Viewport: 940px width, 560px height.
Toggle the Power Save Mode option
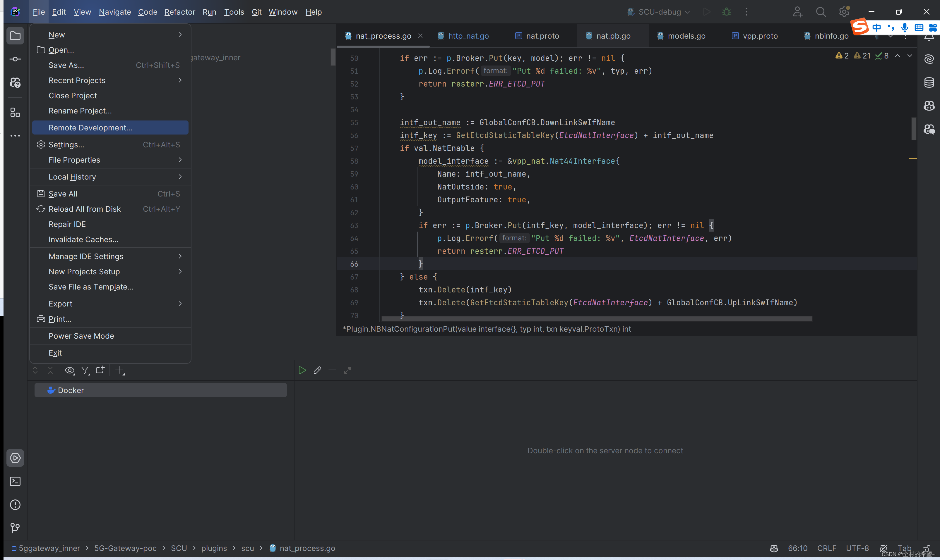tap(81, 336)
